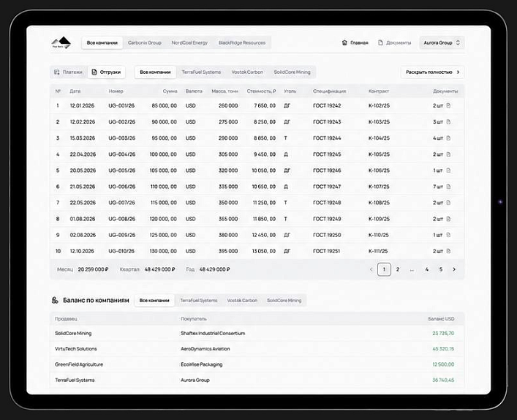Switch to NordCoal Energy tab

(189, 43)
